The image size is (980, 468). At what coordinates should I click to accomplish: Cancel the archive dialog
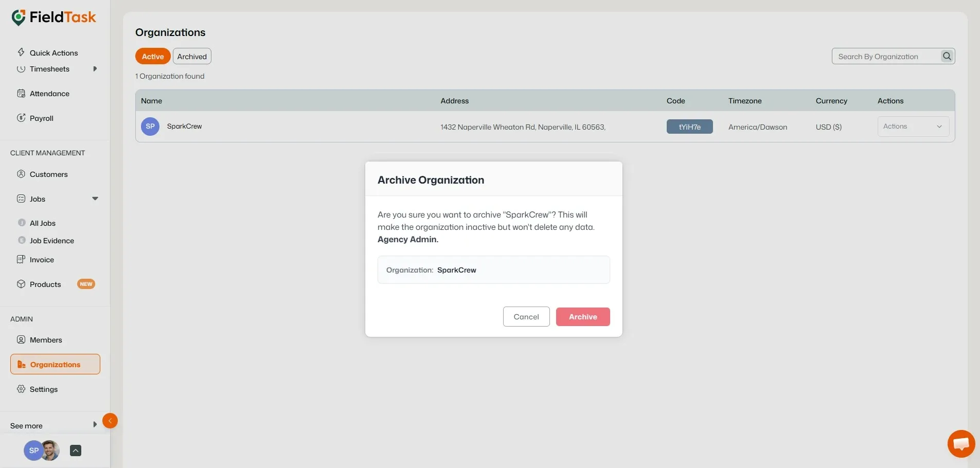click(526, 316)
